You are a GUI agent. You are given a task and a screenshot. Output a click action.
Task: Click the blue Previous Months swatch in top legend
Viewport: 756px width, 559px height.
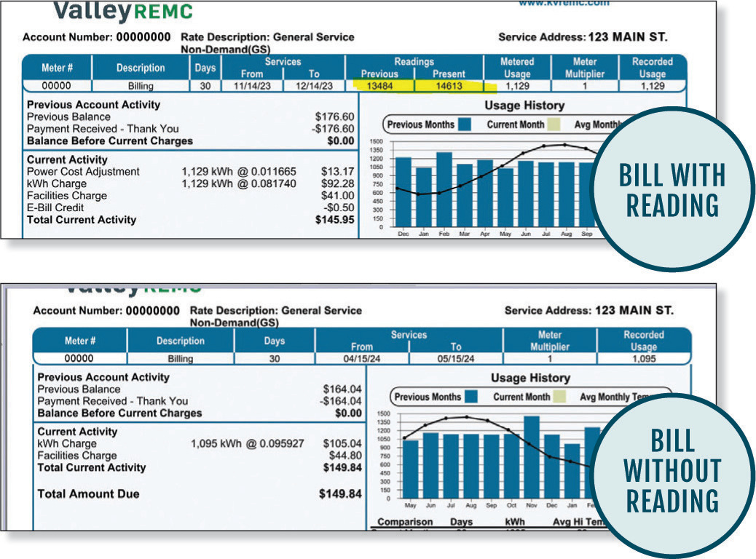coord(465,124)
